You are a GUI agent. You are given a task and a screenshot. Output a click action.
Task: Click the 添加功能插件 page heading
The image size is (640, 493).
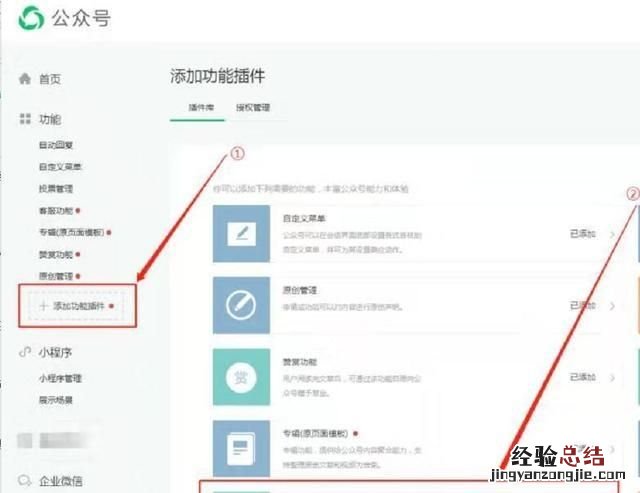point(218,76)
